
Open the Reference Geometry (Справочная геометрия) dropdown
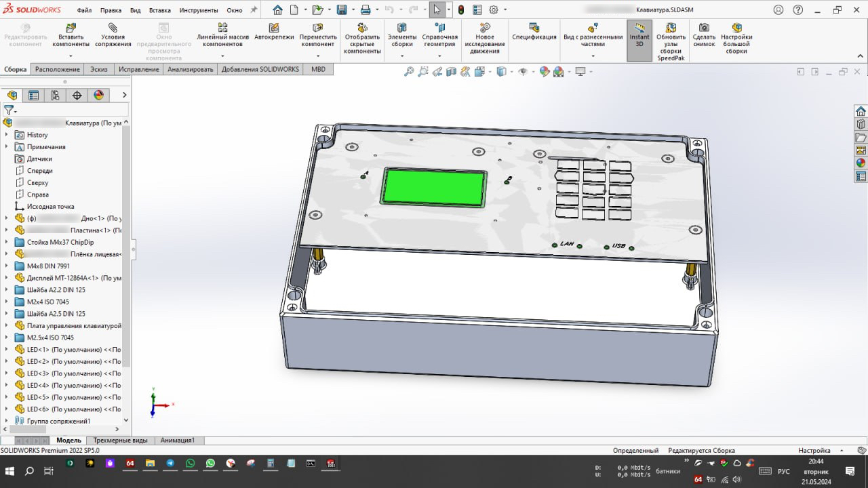coord(440,56)
